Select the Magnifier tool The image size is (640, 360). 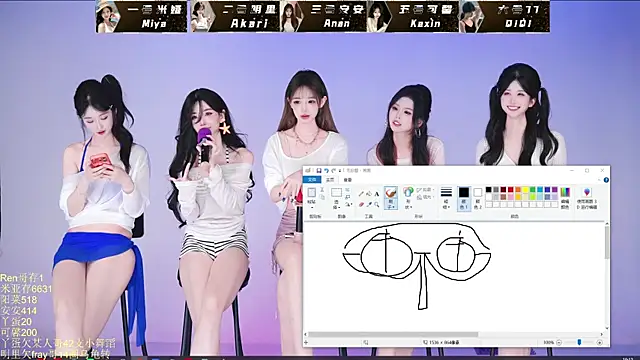(x=377, y=204)
